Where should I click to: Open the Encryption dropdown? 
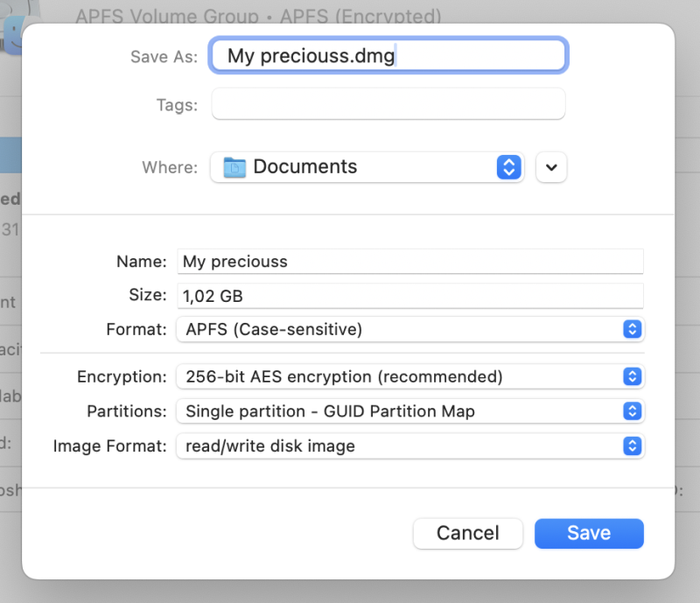[394, 376]
